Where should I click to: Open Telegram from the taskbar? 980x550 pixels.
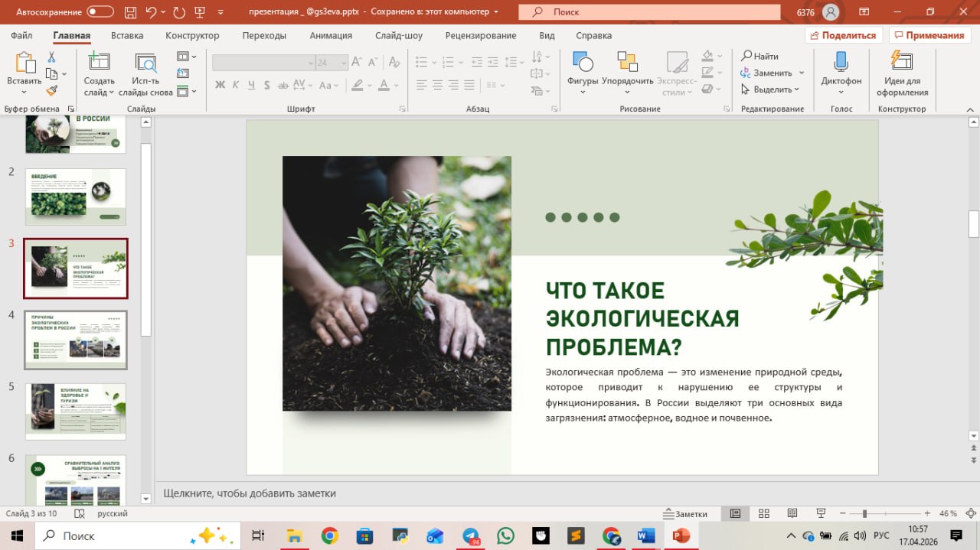pyautogui.click(x=472, y=535)
